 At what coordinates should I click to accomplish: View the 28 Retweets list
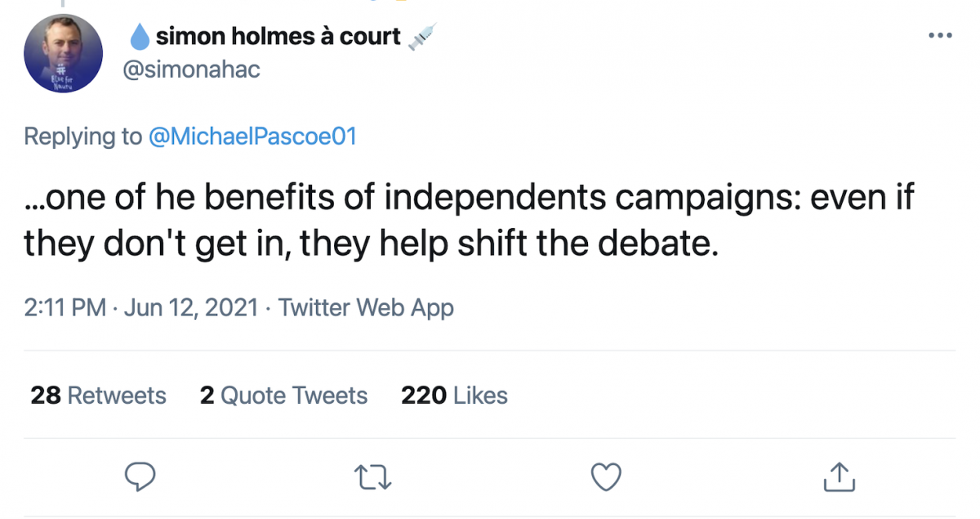tap(98, 396)
